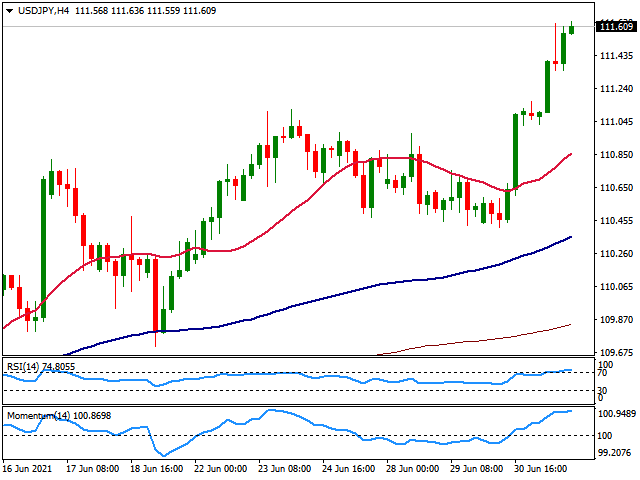The height and width of the screenshot is (480, 640).
Task: Click the 110.455 price scale label
Action: pyautogui.click(x=616, y=221)
